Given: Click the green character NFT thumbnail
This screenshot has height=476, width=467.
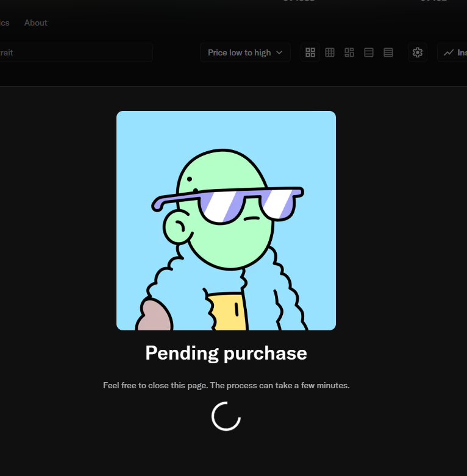Looking at the screenshot, I should click(226, 221).
